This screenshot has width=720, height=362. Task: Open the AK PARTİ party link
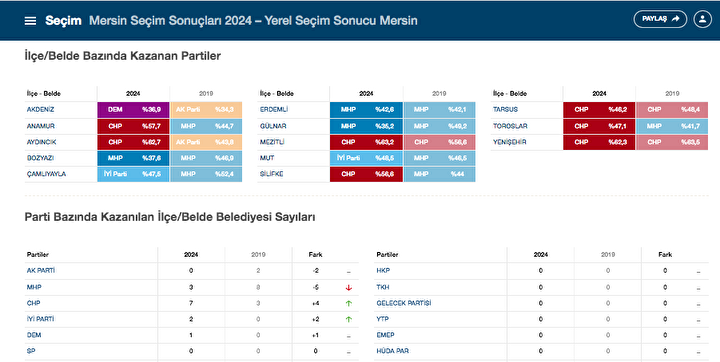coord(41,271)
